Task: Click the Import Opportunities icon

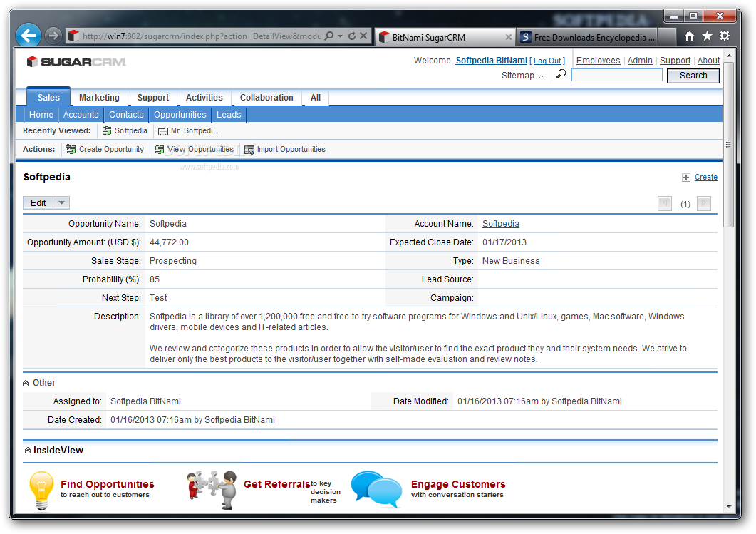Action: [x=249, y=150]
